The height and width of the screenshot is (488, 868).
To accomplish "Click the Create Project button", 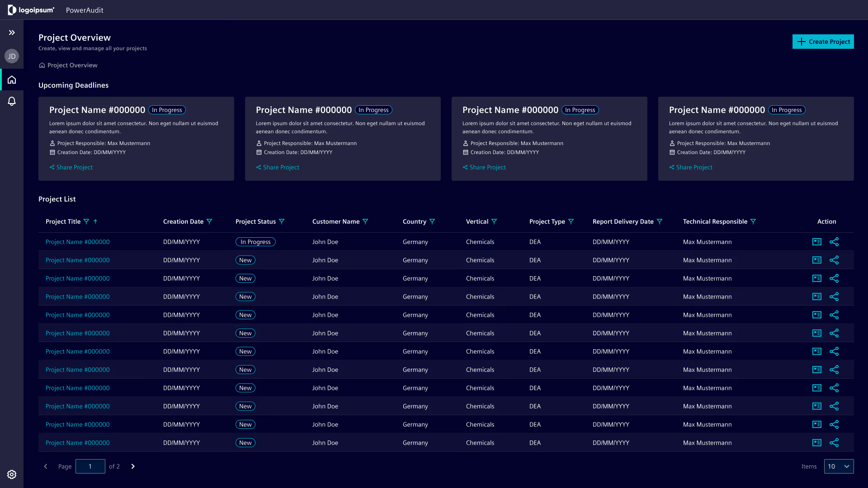I will pyautogui.click(x=823, y=42).
